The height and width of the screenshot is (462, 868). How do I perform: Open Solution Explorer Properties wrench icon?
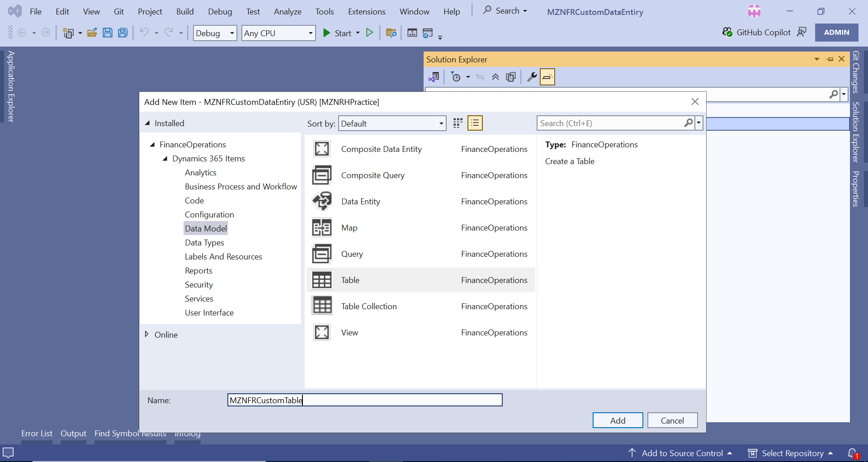point(532,77)
